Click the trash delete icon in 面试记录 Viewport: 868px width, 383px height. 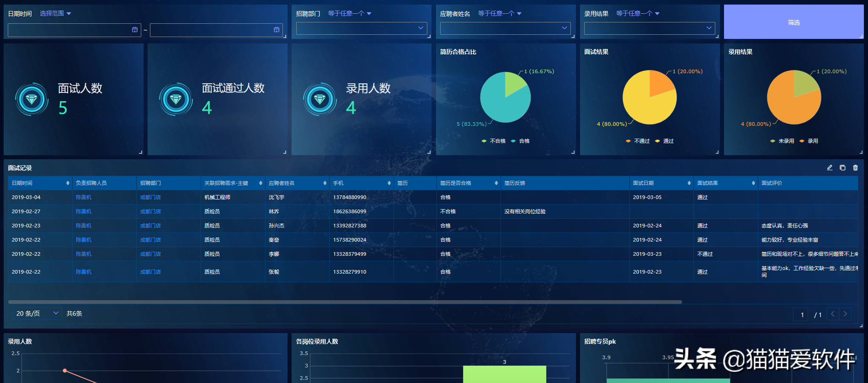(855, 168)
